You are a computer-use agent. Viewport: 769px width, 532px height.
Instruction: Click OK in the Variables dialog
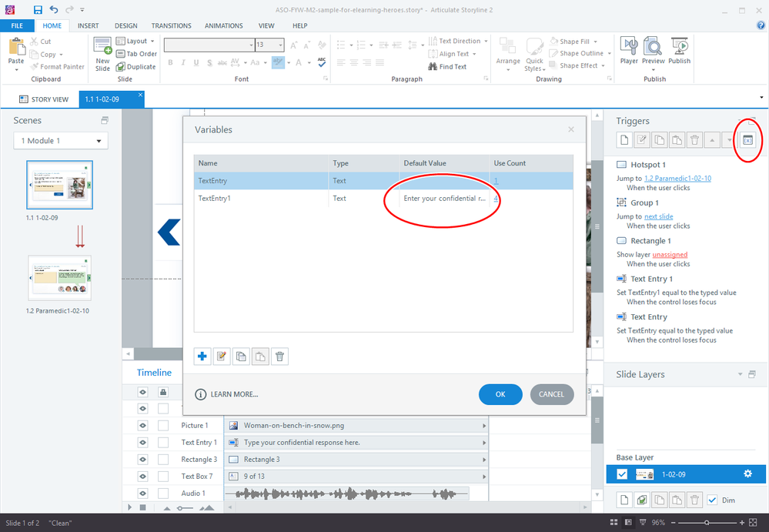(500, 394)
